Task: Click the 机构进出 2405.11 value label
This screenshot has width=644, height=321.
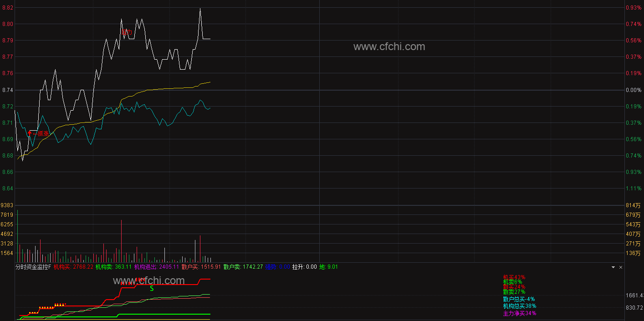Action: 156,267
